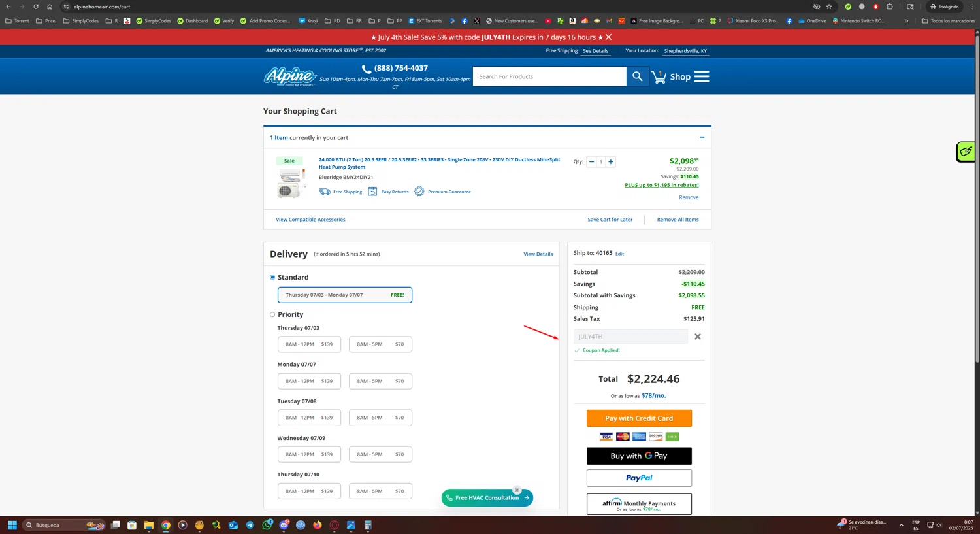The width and height of the screenshot is (980, 534).
Task: Click the Alpine Home Air logo
Action: [290, 76]
